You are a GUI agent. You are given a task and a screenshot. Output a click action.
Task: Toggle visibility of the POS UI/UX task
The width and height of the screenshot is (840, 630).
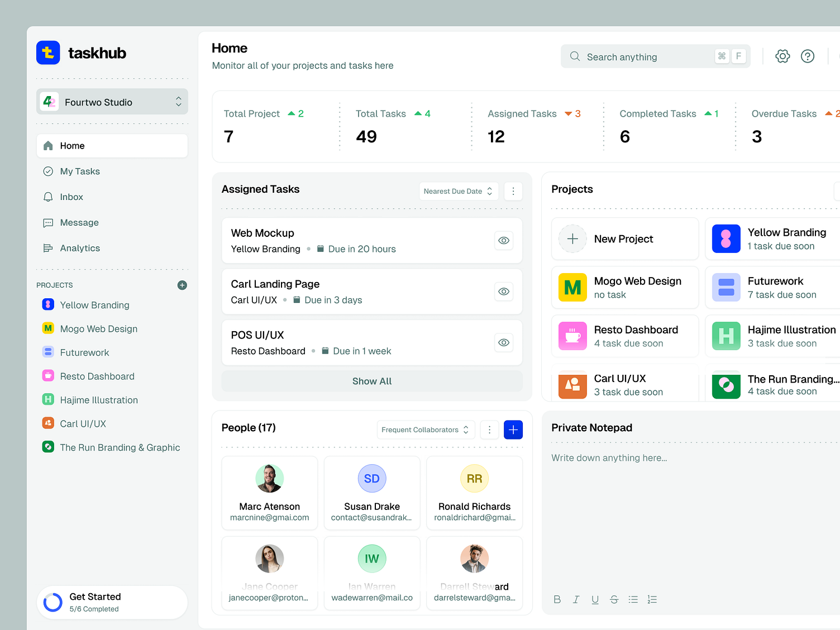[503, 342]
